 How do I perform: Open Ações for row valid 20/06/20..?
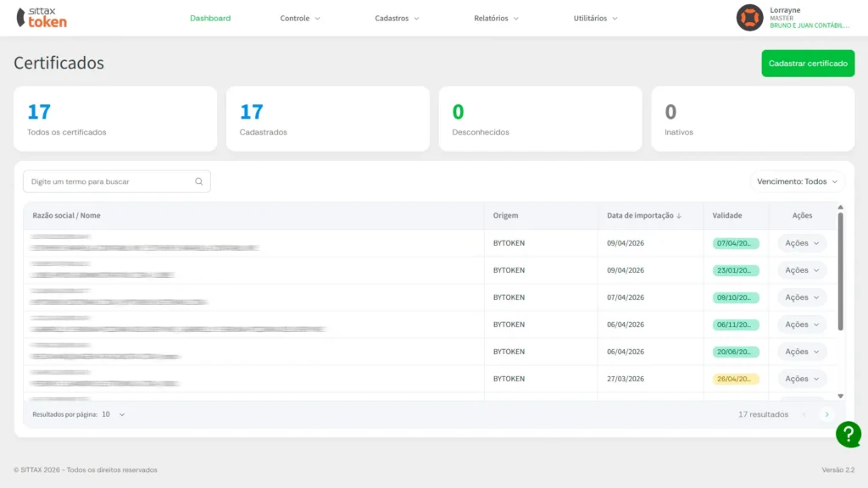pos(802,352)
